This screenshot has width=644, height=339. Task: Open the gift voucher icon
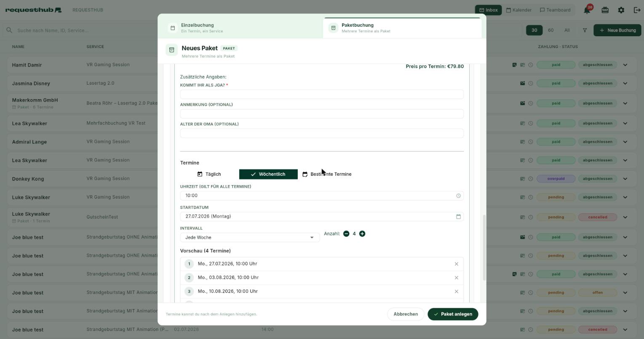pos(605,10)
